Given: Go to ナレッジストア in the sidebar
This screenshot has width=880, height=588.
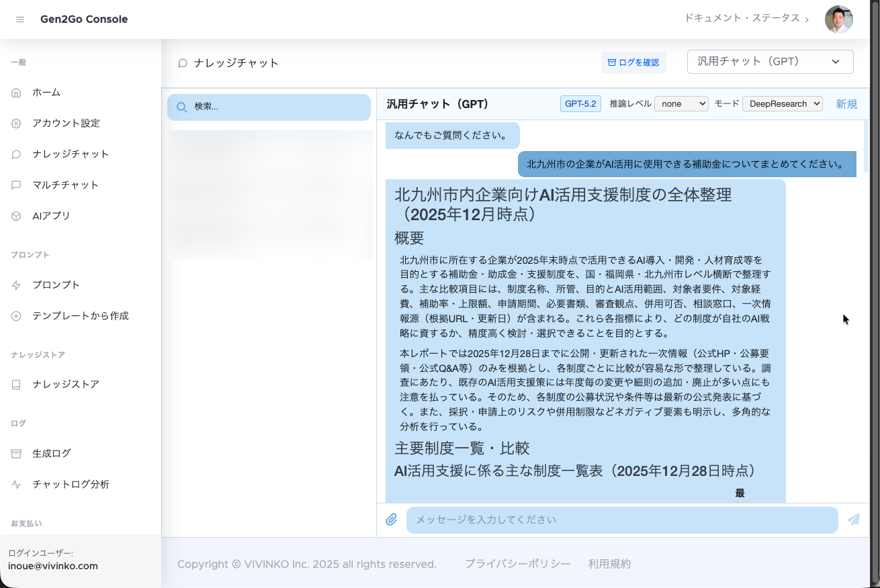Looking at the screenshot, I should point(65,385).
